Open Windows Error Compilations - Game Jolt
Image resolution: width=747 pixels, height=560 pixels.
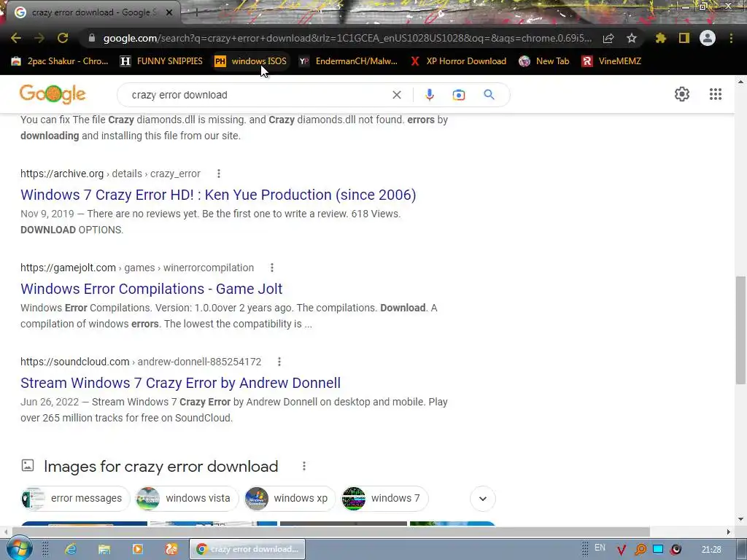click(x=152, y=289)
